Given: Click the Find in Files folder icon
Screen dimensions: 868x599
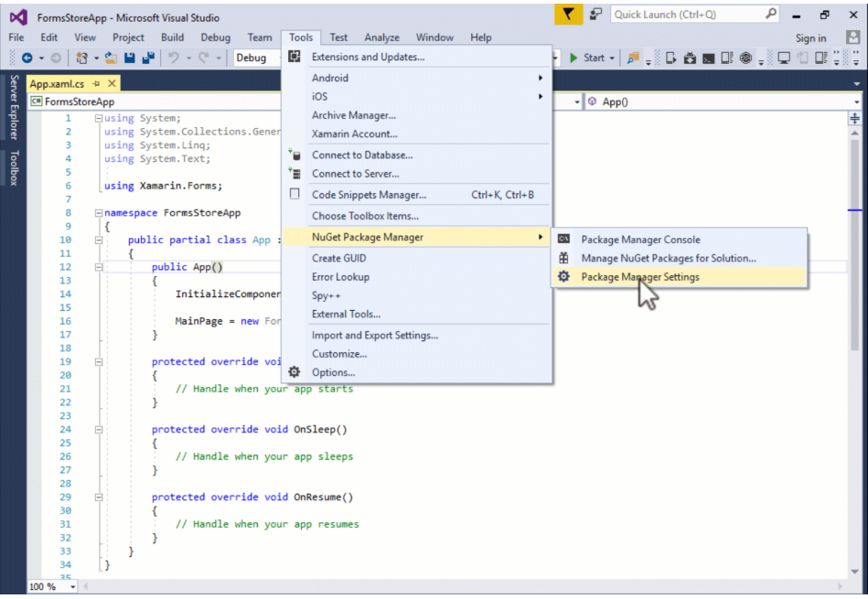Looking at the screenshot, I should (x=633, y=58).
